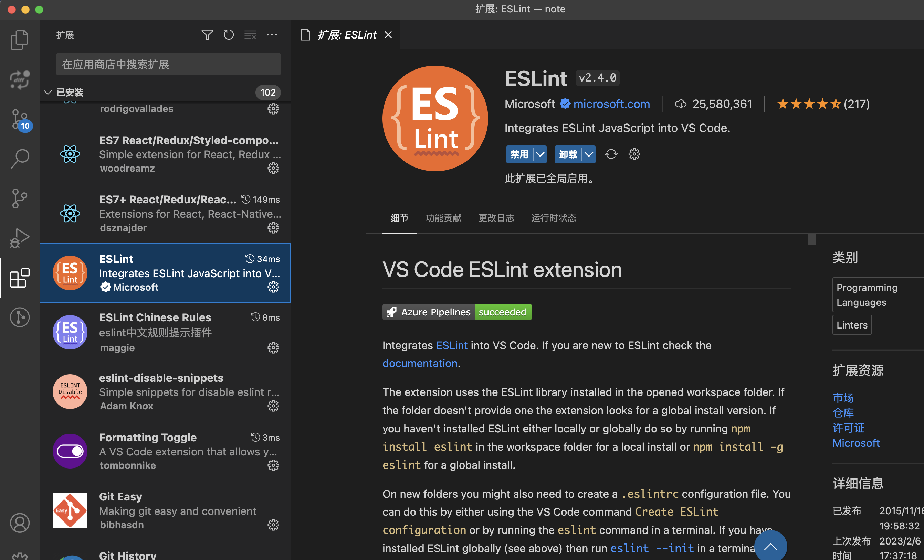
Task: Close the ESLint extension tab
Action: (388, 35)
